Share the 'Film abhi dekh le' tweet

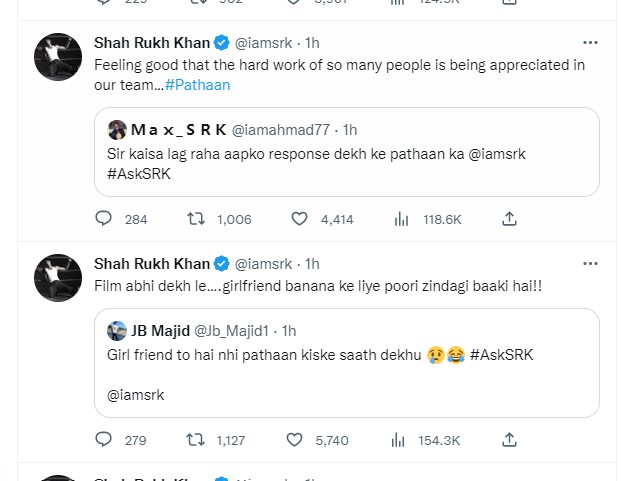[509, 440]
